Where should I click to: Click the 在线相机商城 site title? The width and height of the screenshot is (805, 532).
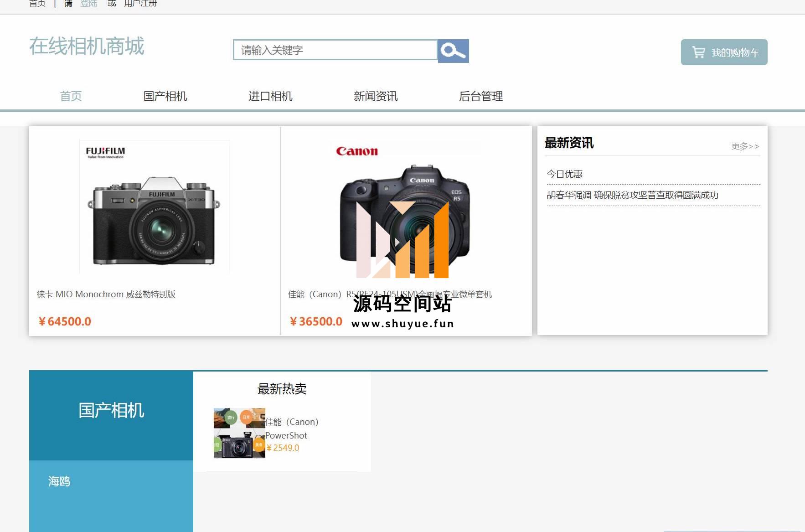click(x=87, y=46)
